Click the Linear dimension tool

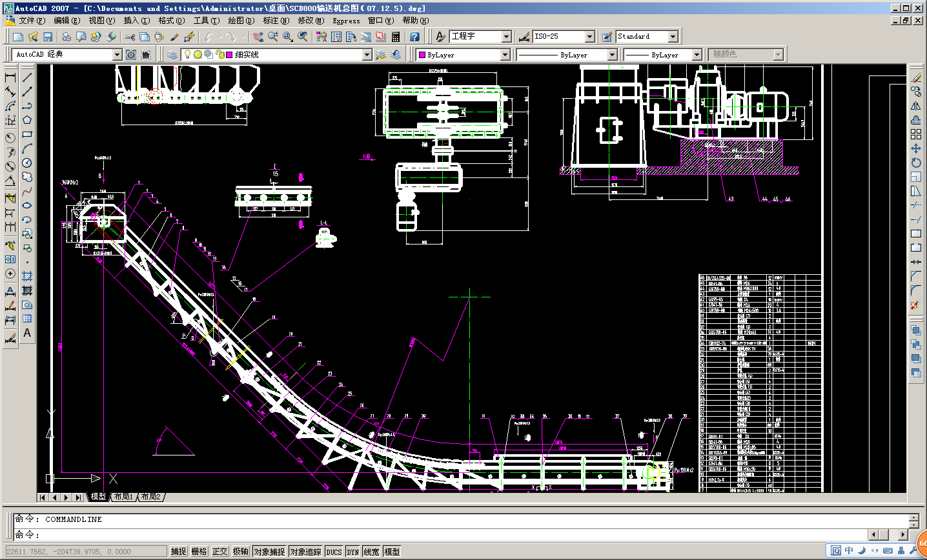[10, 77]
